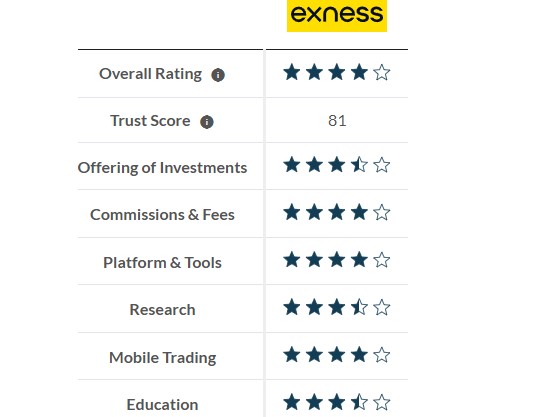This screenshot has width=548, height=417.
Task: Click the Trust Score label
Action: [150, 121]
